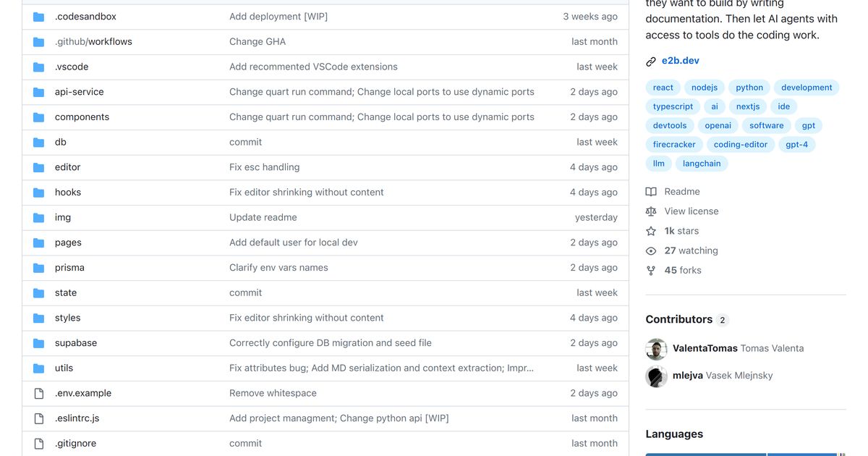
Task: Open the prisma directory
Action: tap(69, 267)
